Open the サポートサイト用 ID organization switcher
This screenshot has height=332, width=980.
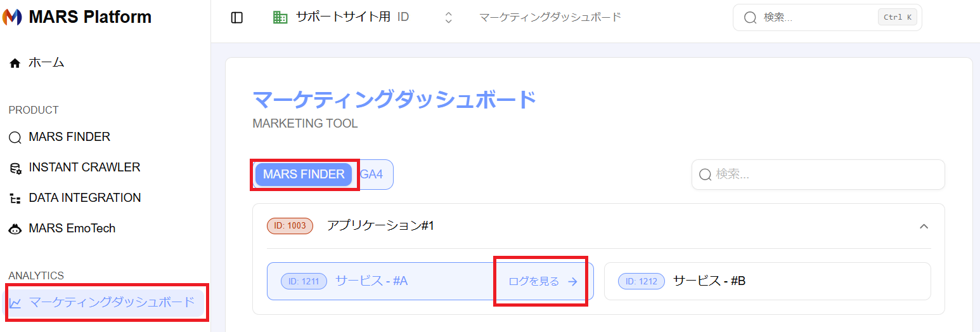pos(364,18)
